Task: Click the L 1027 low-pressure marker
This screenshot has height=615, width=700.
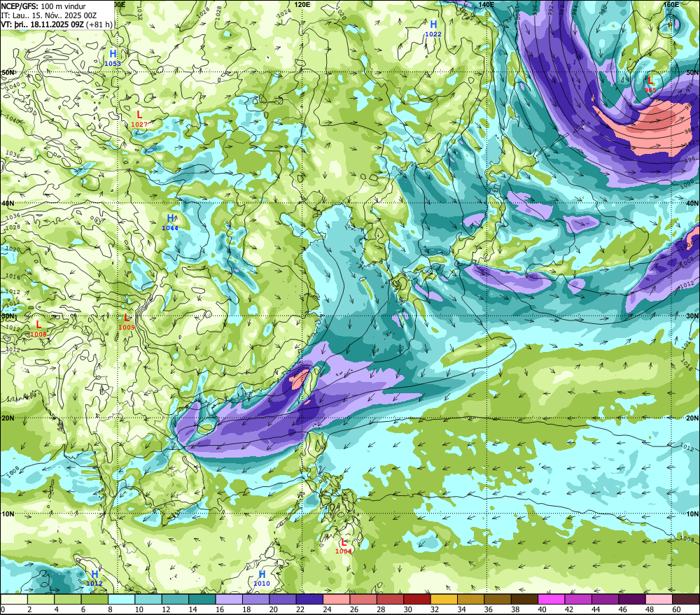Action: pos(139,119)
